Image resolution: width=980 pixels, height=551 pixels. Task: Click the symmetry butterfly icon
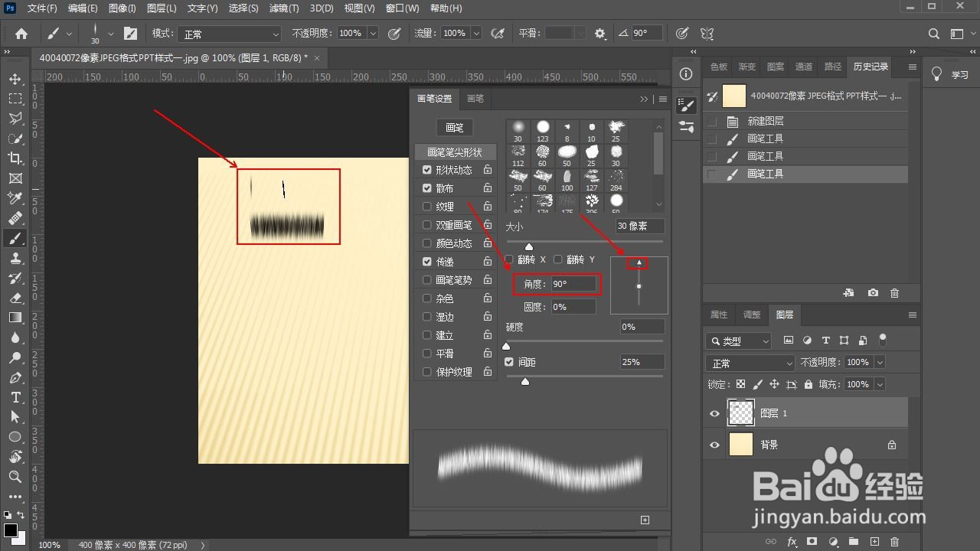(x=707, y=34)
